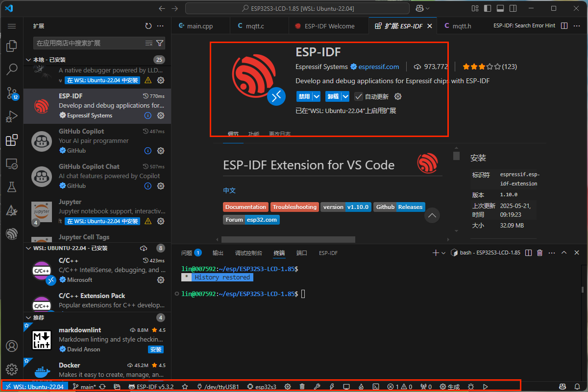Screen dimensions: 588x392
Task: Click 安装 button for markdownlint extension
Action: 155,349
